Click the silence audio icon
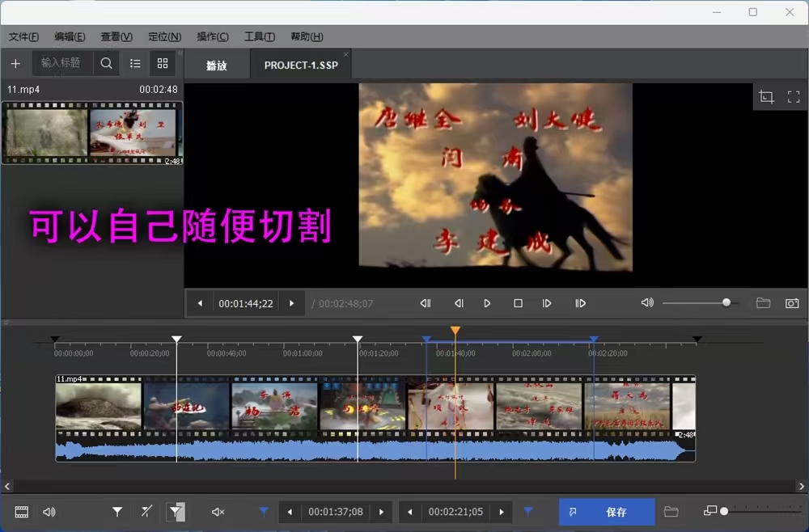 218,512
